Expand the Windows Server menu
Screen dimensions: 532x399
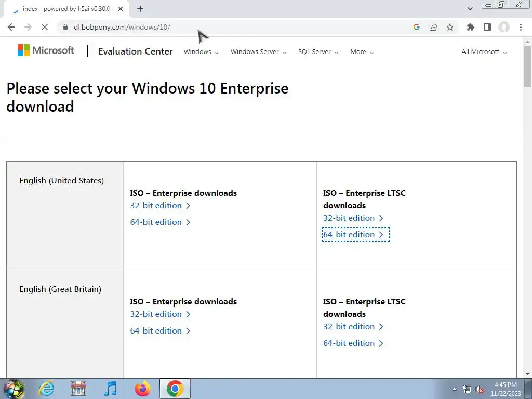(x=259, y=52)
